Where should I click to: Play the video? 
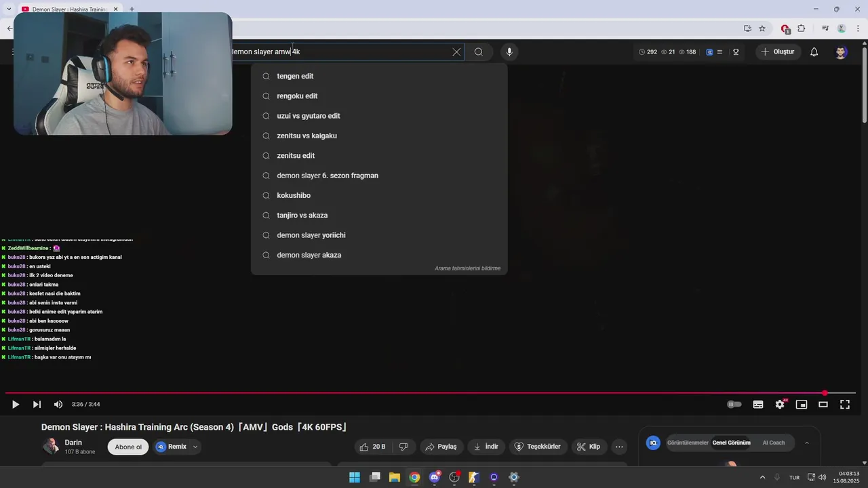tap(15, 404)
